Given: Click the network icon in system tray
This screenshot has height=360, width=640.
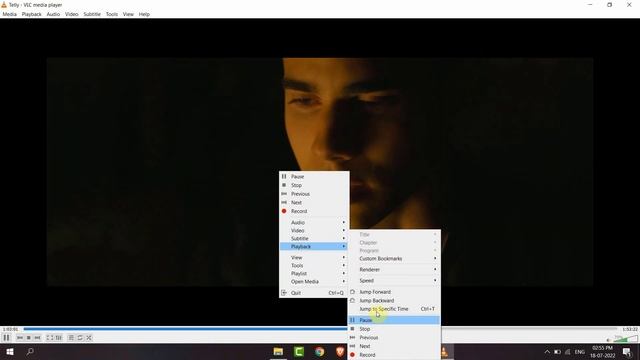Looking at the screenshot, I should point(568,352).
